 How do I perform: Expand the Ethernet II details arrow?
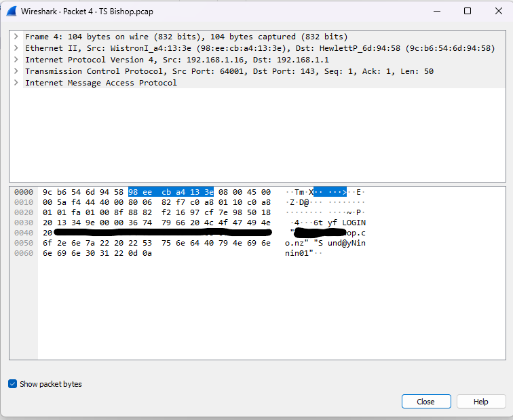coord(16,48)
